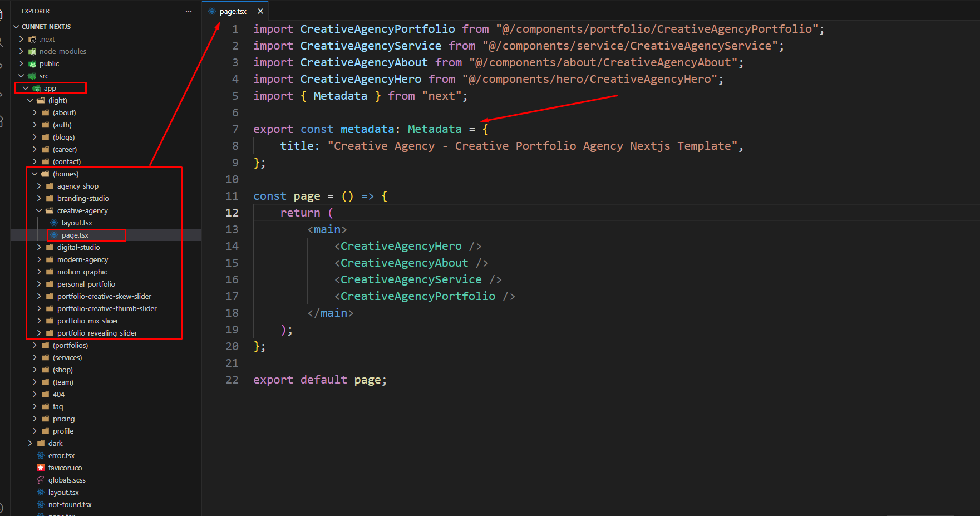Screen dimensions: 980x516
Task: Collapse the creative-agency folder
Action: (x=39, y=210)
